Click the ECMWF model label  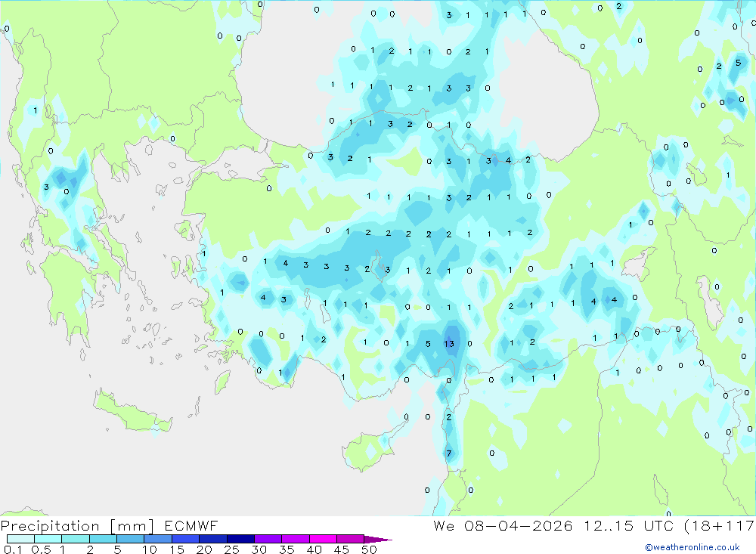(x=191, y=525)
